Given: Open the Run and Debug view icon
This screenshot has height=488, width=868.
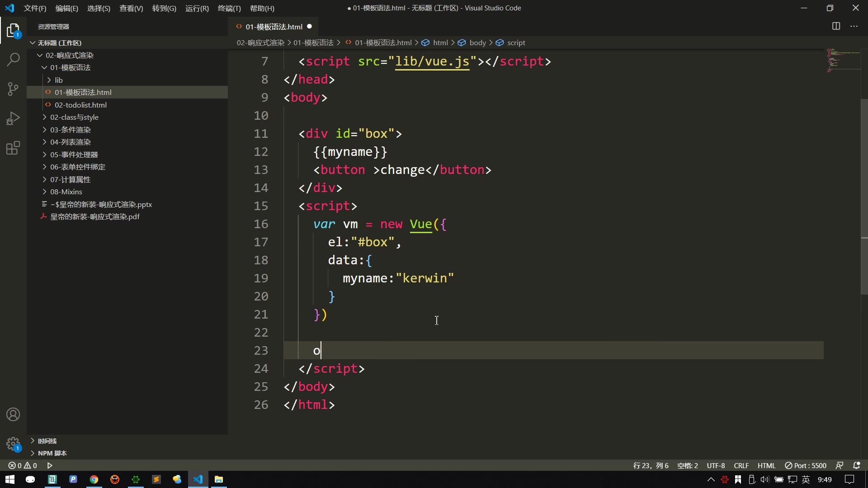Looking at the screenshot, I should click(13, 118).
